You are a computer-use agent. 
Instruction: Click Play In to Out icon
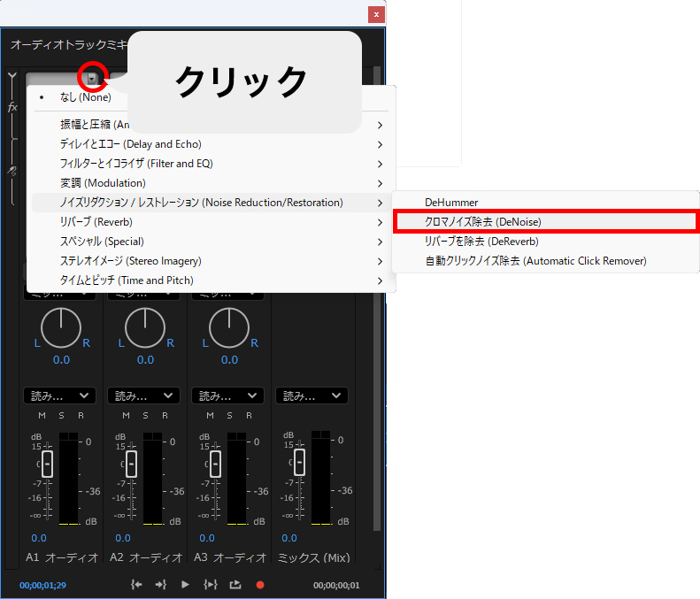[x=211, y=585]
